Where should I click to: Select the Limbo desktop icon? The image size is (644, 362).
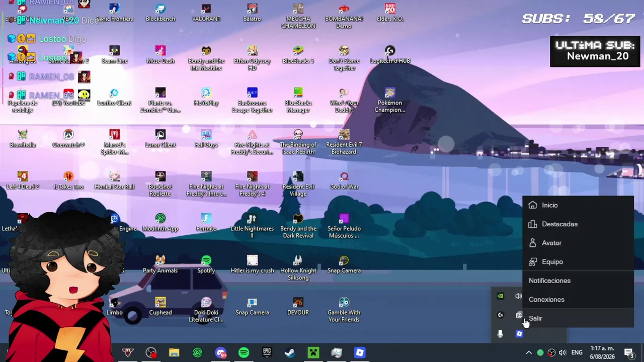[x=114, y=307]
